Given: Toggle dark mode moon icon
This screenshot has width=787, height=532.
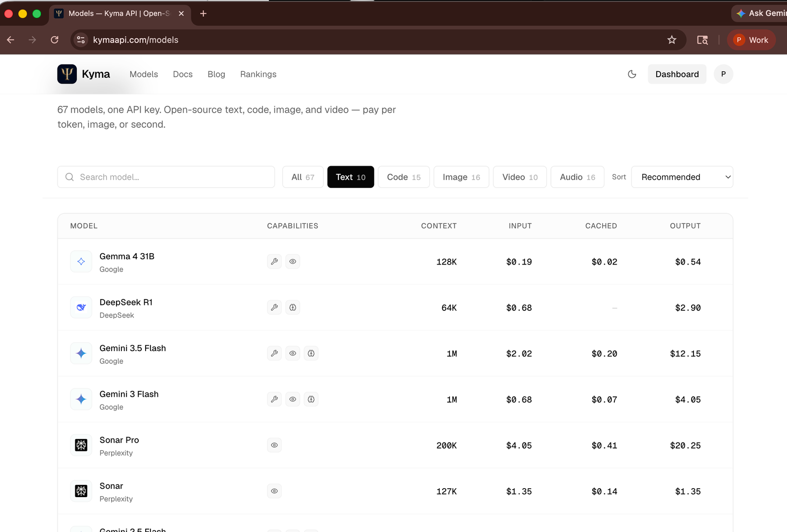Looking at the screenshot, I should coord(632,74).
